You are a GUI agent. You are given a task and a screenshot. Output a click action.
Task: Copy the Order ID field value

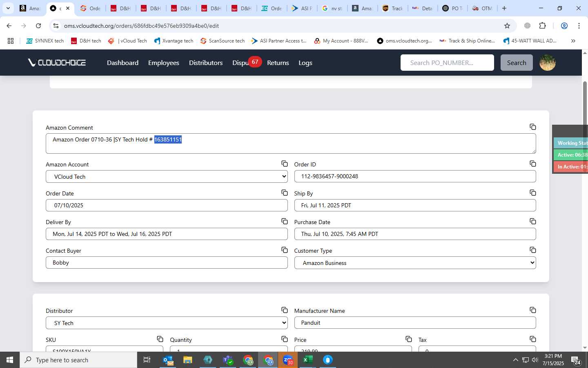(533, 164)
